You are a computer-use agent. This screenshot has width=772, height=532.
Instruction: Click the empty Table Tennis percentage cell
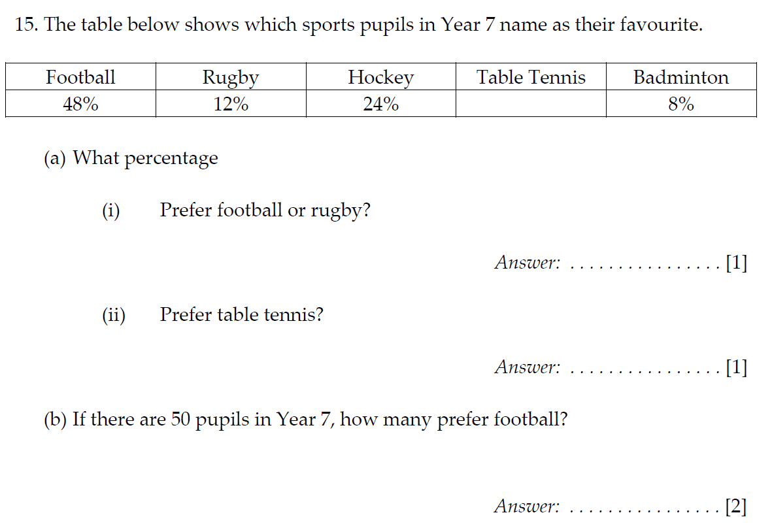[x=531, y=104]
